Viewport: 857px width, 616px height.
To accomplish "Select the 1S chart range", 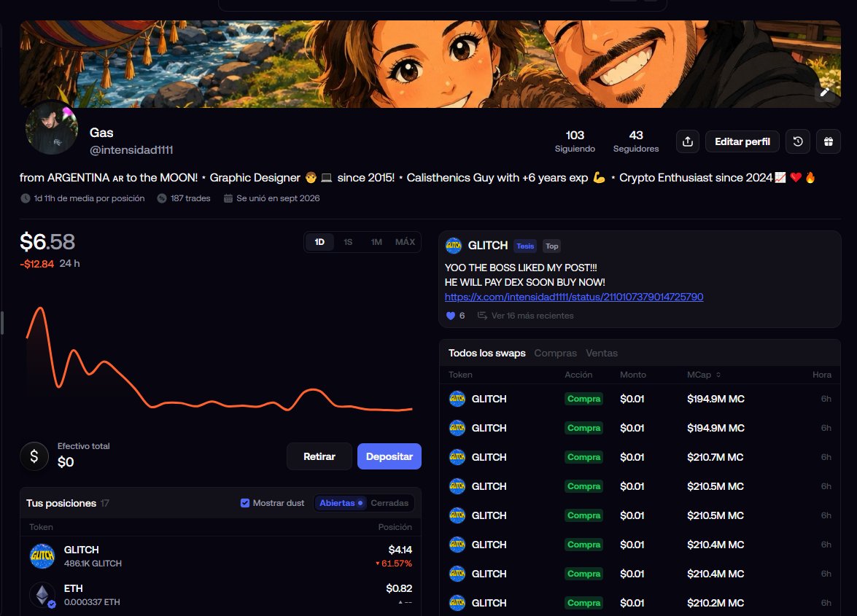I will (x=348, y=242).
